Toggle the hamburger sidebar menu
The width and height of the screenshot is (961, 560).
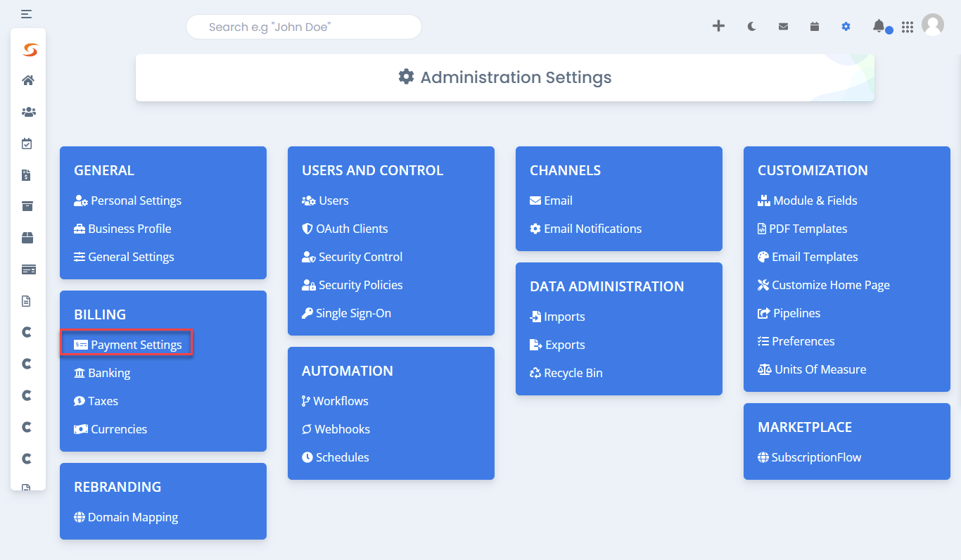click(26, 13)
